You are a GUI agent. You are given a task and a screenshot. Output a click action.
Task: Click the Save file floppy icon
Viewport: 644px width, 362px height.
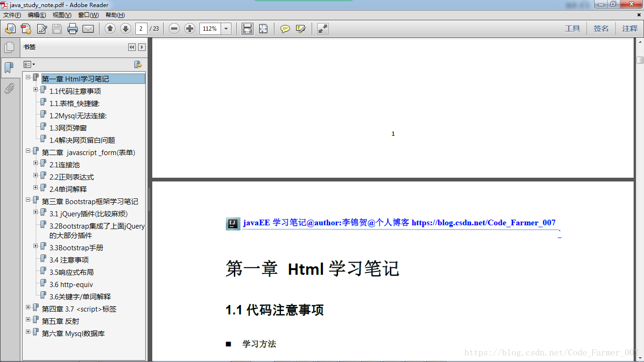click(x=57, y=29)
